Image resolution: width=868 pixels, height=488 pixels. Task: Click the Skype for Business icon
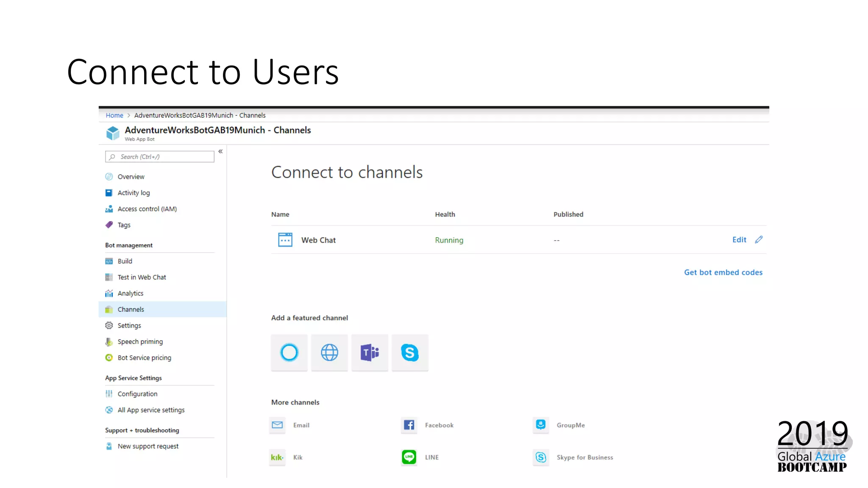541,457
